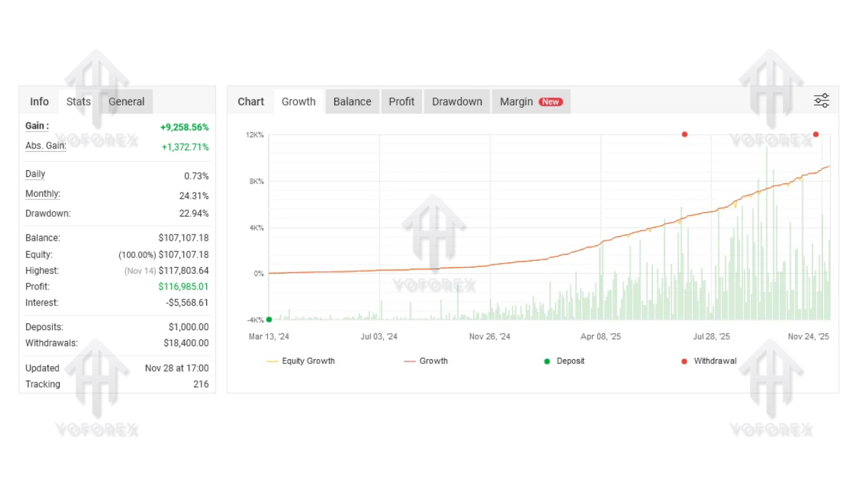Image resolution: width=868 pixels, height=488 pixels.
Task: Toggle the Growth series from the legend
Action: point(433,361)
